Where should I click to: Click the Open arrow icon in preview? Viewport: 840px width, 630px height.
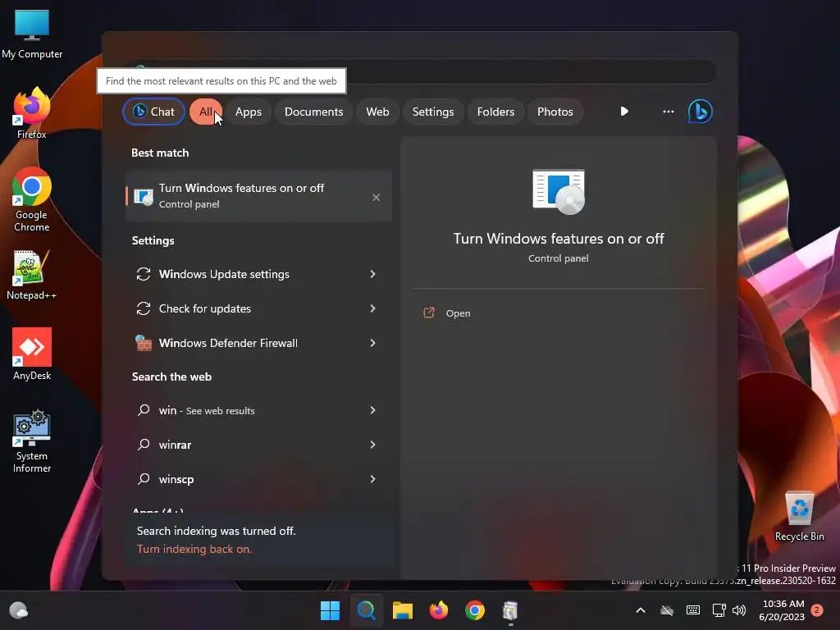428,313
